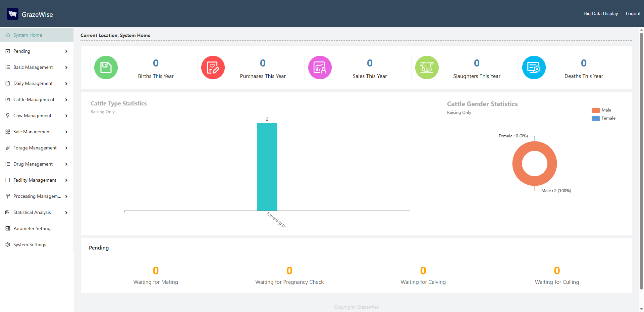Click the pink Sales This Year icon
The image size is (644, 312).
point(320,68)
